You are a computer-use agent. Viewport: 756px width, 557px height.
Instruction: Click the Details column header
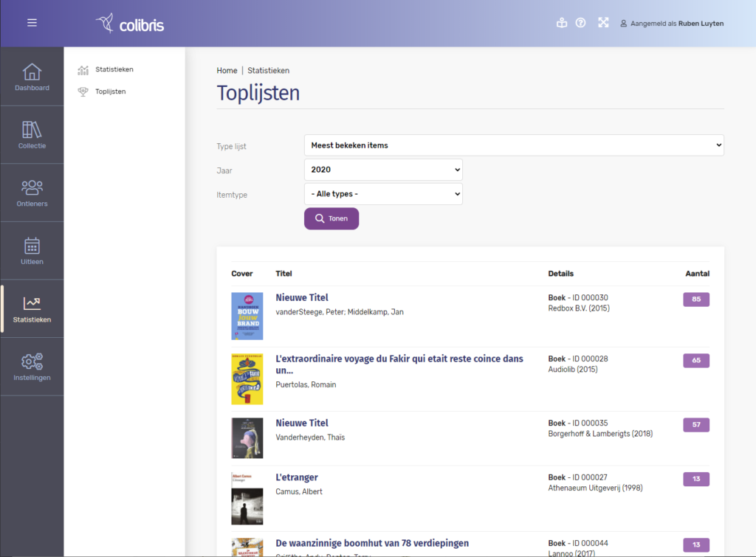[x=561, y=274]
